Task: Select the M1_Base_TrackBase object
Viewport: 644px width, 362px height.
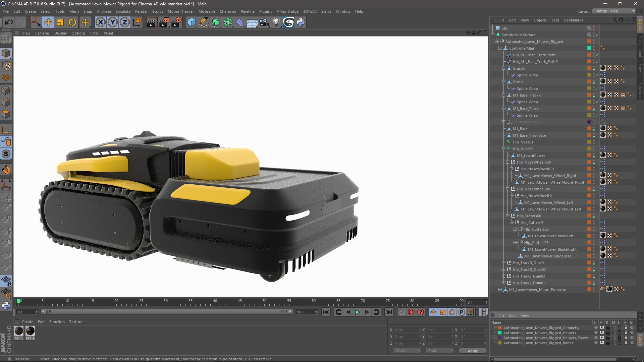Action: [529, 135]
